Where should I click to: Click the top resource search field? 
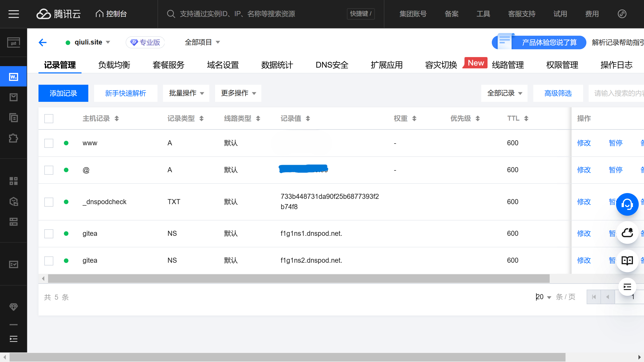[x=237, y=14]
